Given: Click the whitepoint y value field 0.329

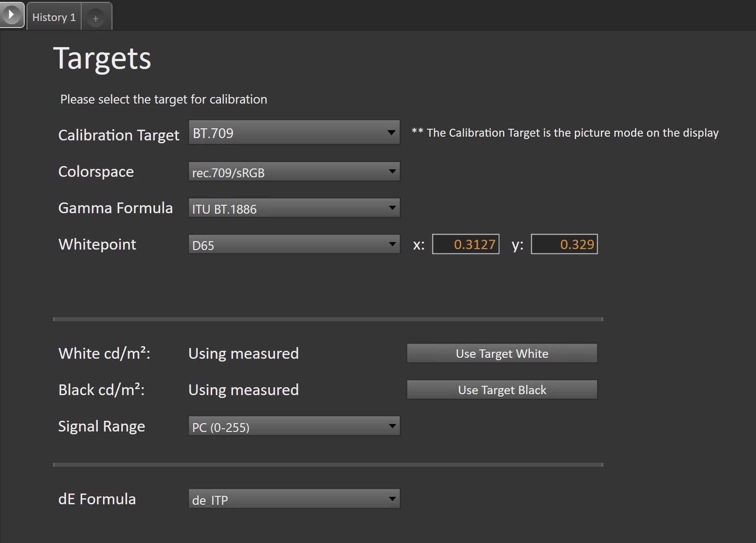Looking at the screenshot, I should point(564,244).
